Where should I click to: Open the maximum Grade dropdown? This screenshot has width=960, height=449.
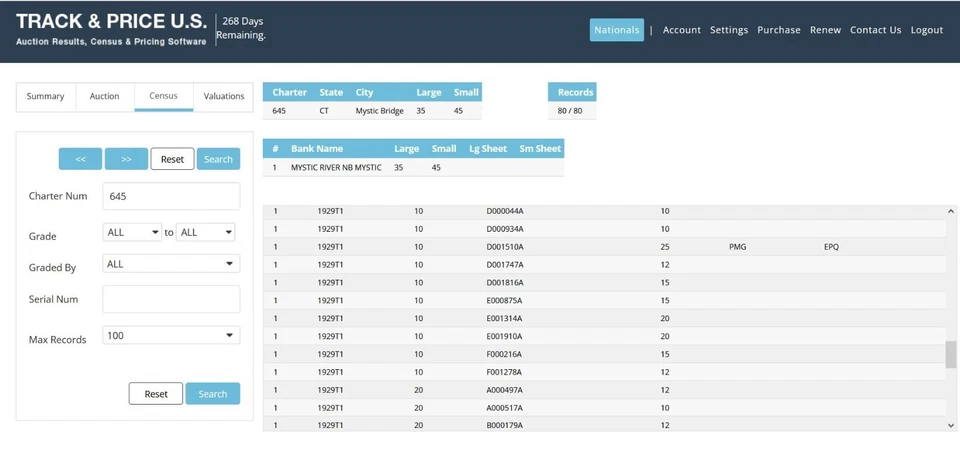click(205, 232)
